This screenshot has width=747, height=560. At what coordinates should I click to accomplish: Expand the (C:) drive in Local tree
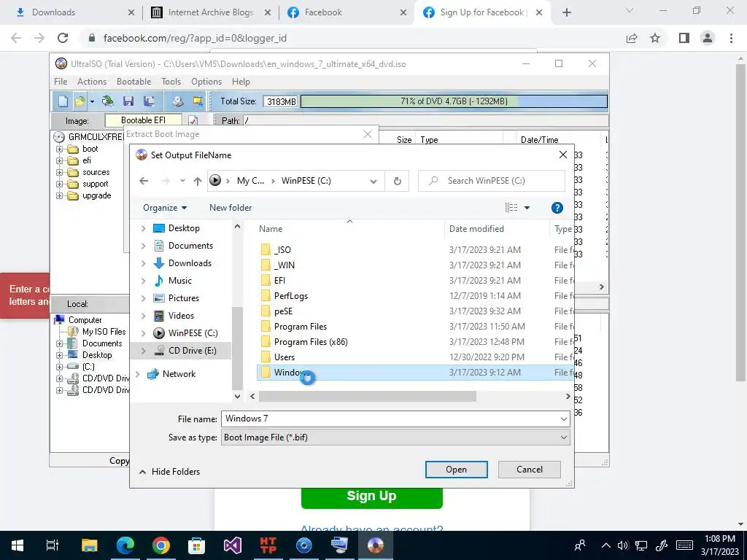point(60,367)
